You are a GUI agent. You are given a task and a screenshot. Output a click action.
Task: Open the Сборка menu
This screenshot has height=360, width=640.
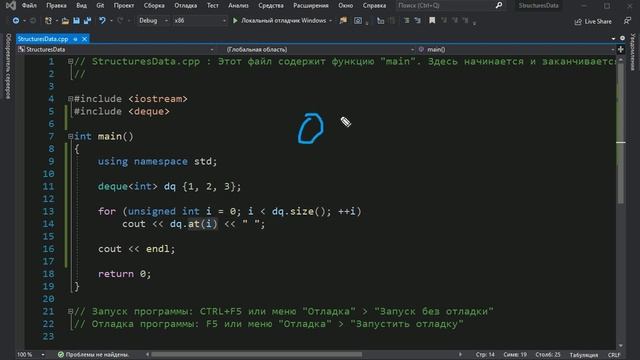(154, 6)
